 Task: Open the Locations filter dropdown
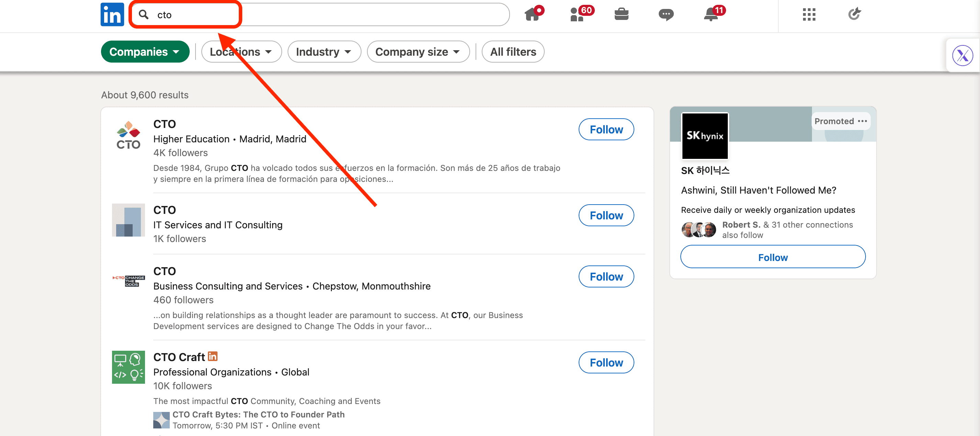(241, 52)
